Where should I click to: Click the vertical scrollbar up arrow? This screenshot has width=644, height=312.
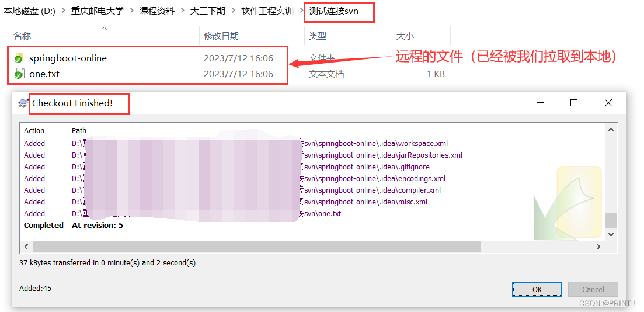click(x=611, y=130)
